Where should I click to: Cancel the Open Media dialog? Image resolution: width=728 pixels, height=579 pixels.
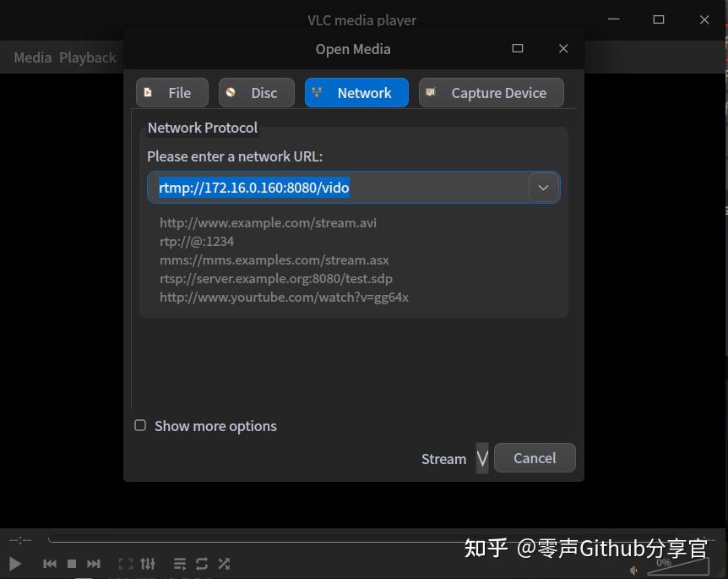[535, 457]
